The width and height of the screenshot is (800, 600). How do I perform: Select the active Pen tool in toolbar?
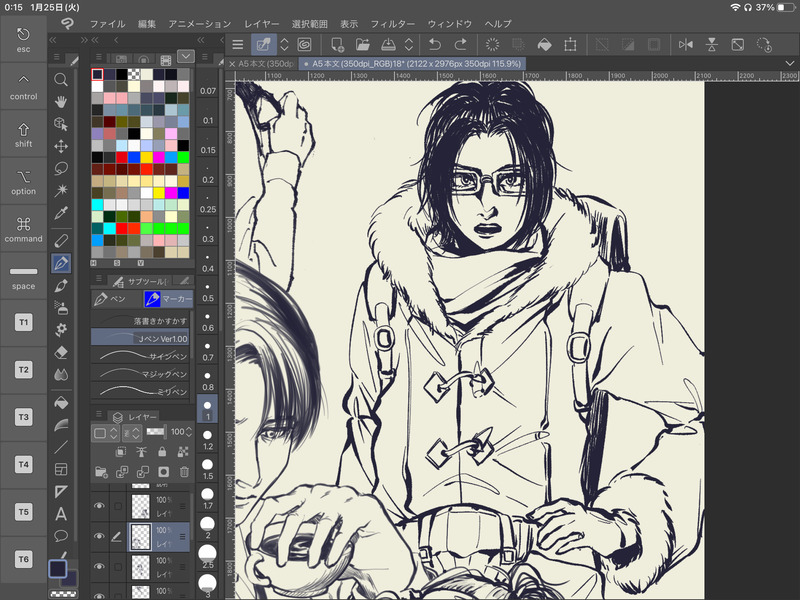point(61,263)
